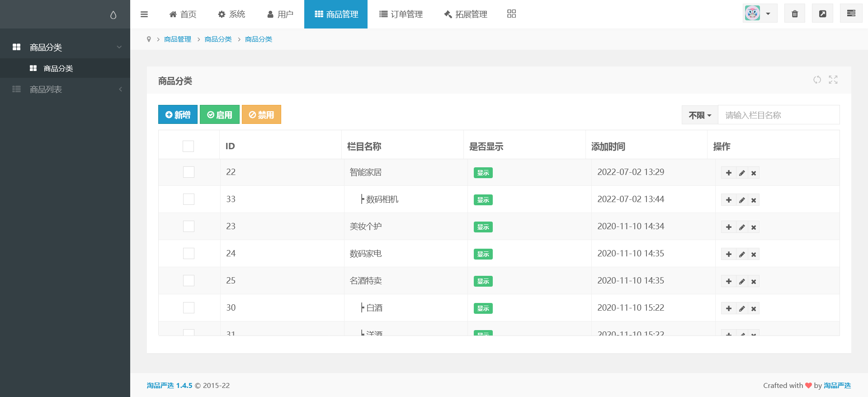This screenshot has width=868, height=397.
Task: Click the fullscreen expand icon in panel
Action: click(x=833, y=80)
